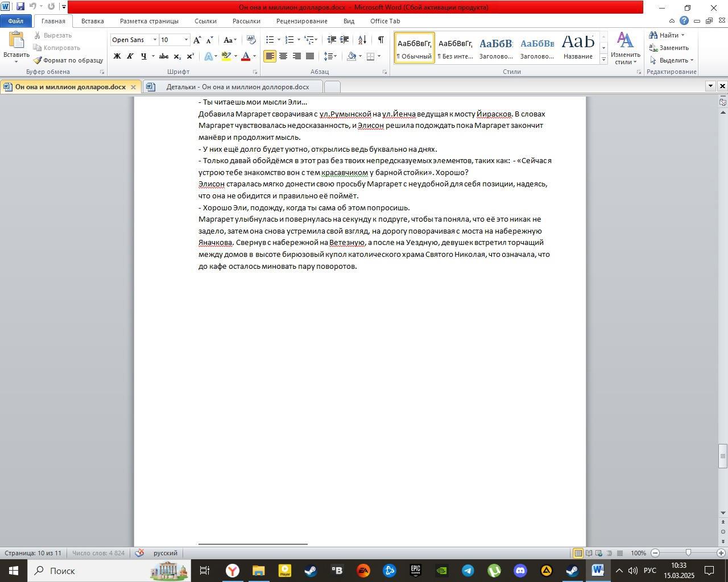Toggle italic formatting (К)
Viewport: 728px width, 582px height.
click(130, 56)
